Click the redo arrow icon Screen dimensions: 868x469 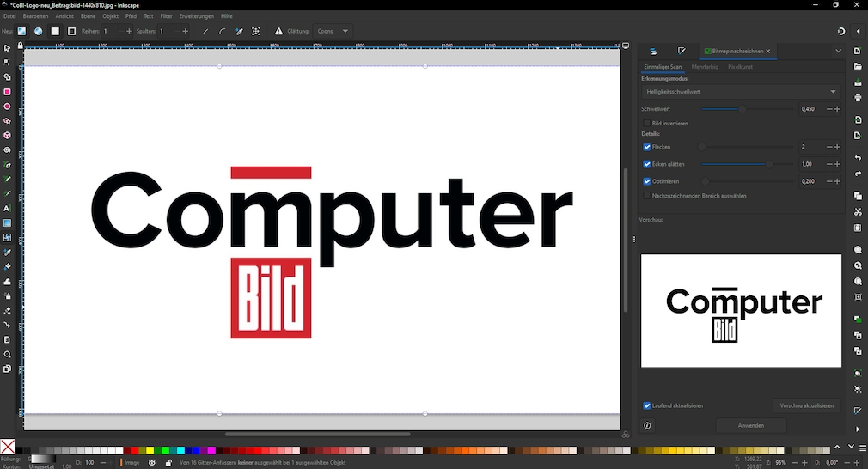(x=858, y=174)
